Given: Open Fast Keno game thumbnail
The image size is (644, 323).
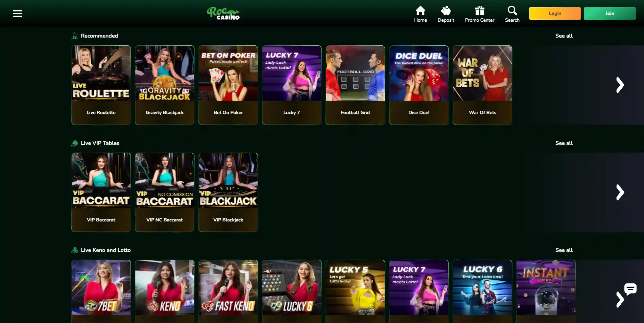Looking at the screenshot, I should point(228,287).
